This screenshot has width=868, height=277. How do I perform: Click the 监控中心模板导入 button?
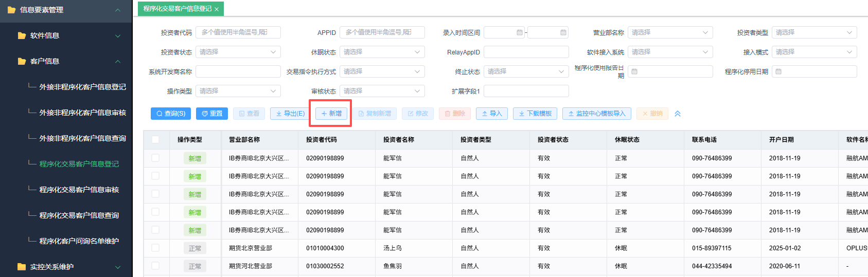pos(597,114)
